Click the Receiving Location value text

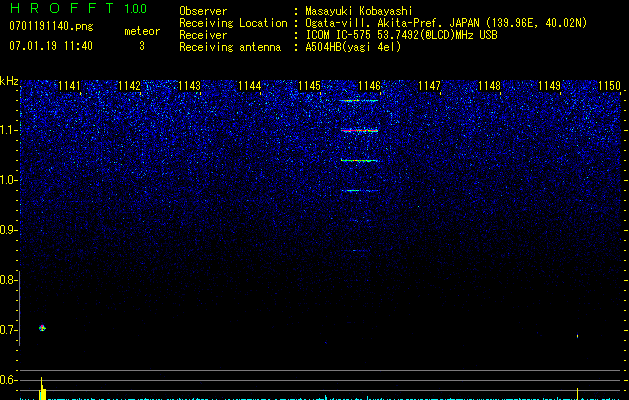446,23
